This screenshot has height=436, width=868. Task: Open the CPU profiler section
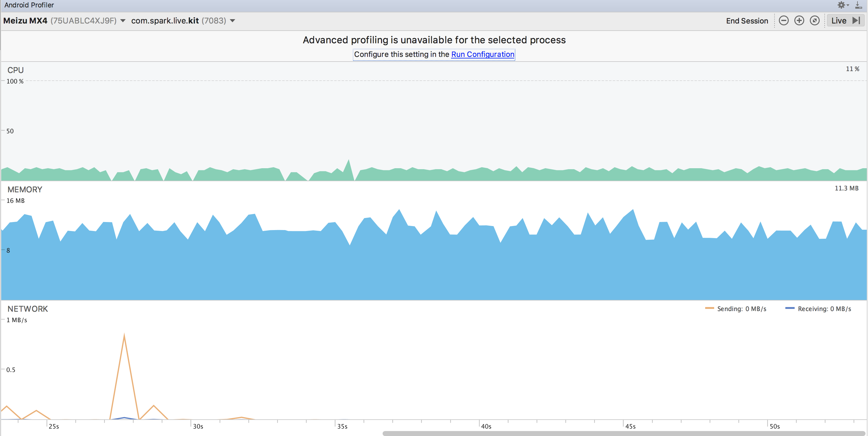(15, 70)
